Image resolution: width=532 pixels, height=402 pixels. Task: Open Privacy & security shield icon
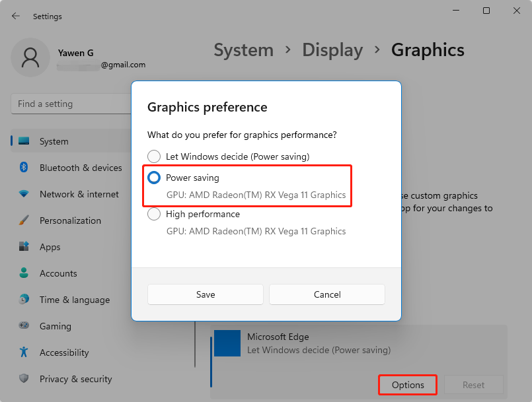pyautogui.click(x=22, y=379)
